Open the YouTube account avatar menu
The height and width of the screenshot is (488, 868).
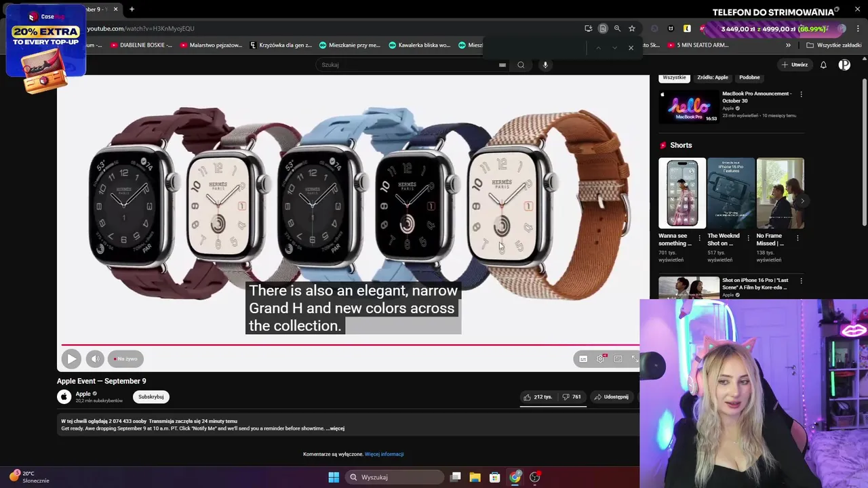(x=844, y=65)
